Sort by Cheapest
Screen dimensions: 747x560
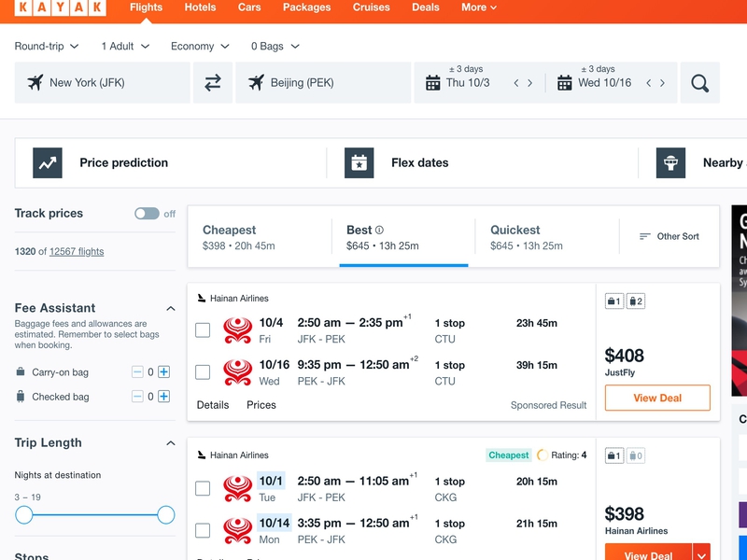260,237
